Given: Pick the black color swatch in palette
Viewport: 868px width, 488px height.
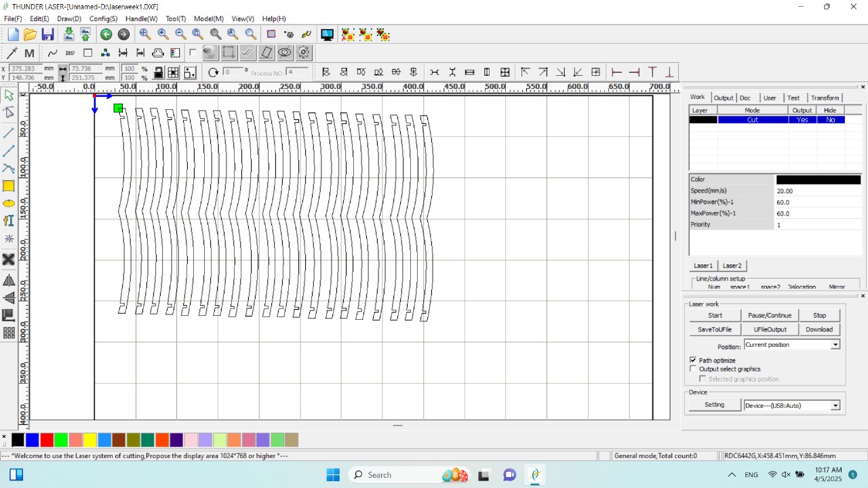Looking at the screenshot, I should (18, 441).
